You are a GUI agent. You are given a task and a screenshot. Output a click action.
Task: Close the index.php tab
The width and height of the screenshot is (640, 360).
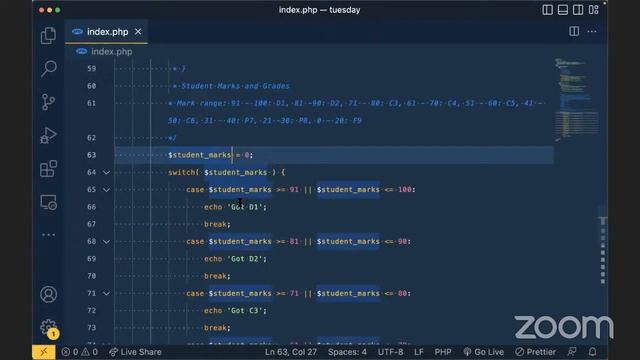138,31
